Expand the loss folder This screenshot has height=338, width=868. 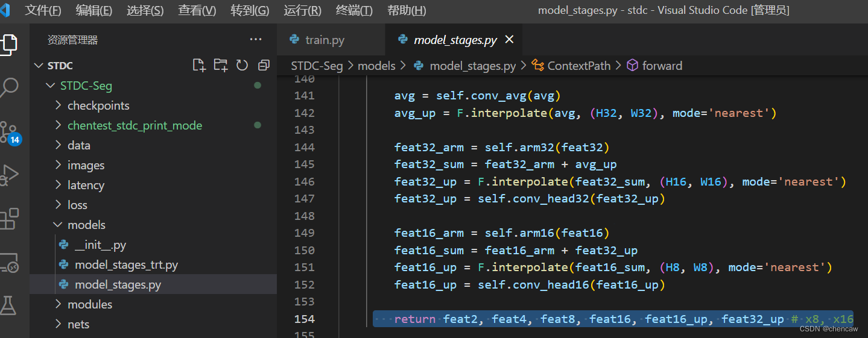[x=58, y=205]
